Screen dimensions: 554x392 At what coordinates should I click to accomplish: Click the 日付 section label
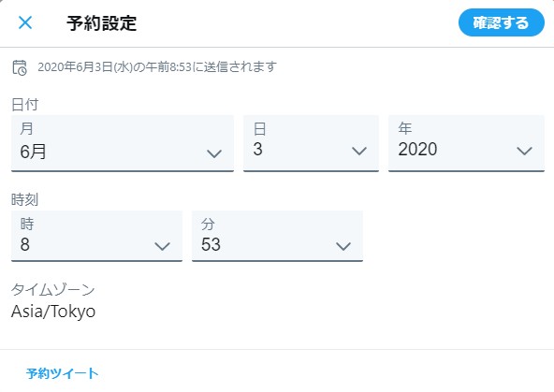pos(24,105)
